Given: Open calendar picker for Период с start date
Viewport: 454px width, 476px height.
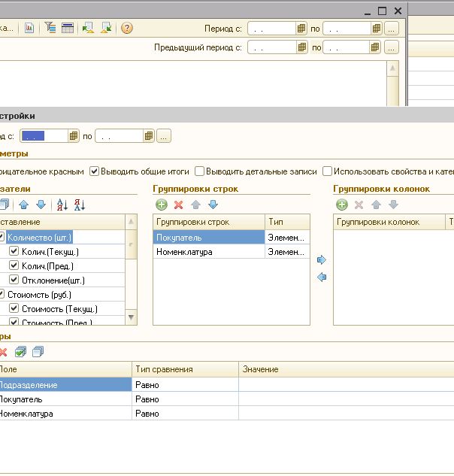Looking at the screenshot, I should pos(301,29).
